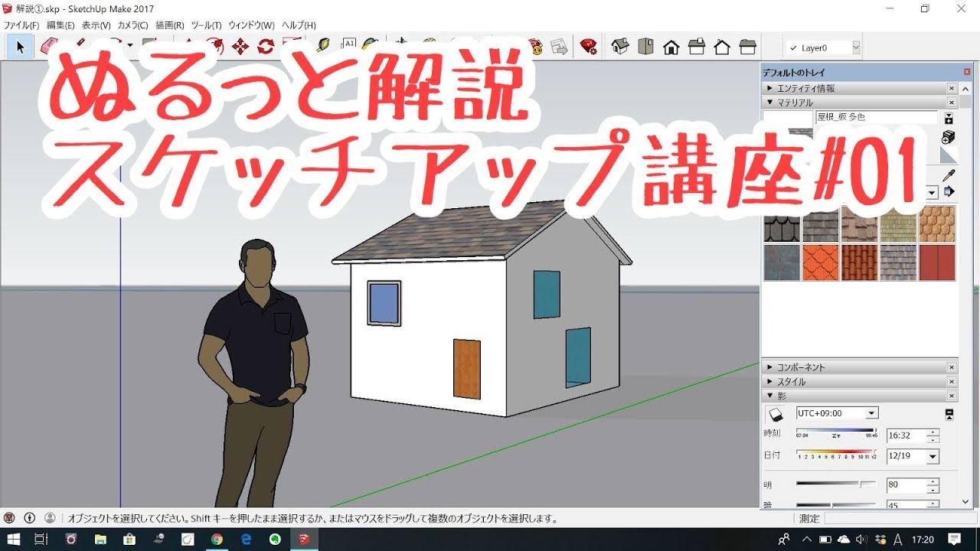Click the material name field 屋根_板 多色
The height and width of the screenshot is (551, 980).
[877, 117]
